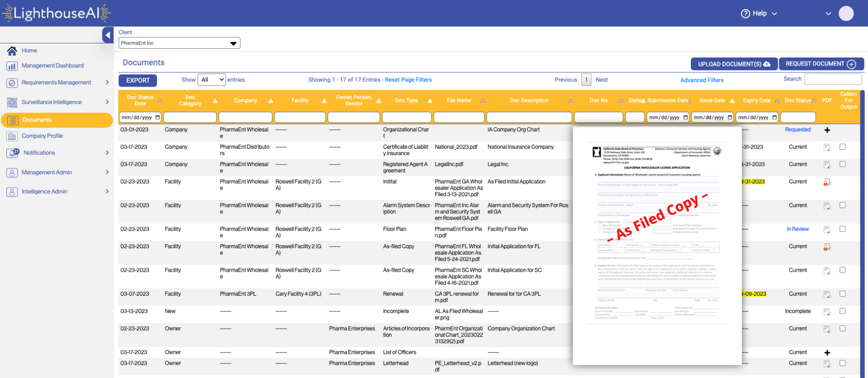868x378 pixels.
Task: Open PDF for the CA 3PL Renewal row
Action: 827,294
